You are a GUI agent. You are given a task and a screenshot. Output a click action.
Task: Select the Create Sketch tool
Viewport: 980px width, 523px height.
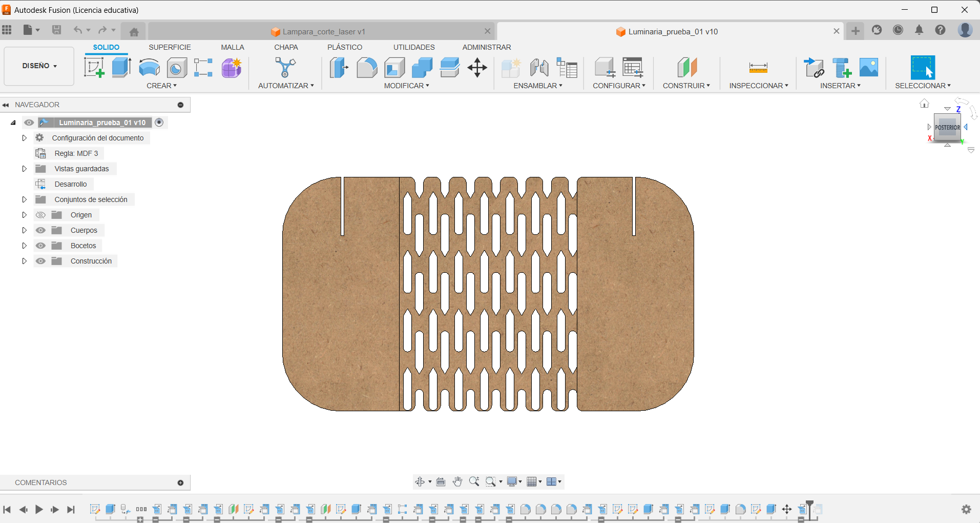[x=94, y=68]
